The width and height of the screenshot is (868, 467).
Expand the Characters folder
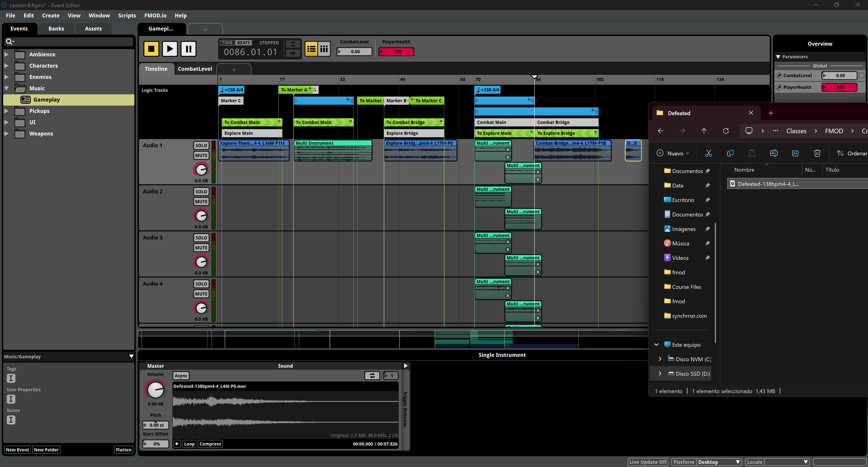(6, 66)
